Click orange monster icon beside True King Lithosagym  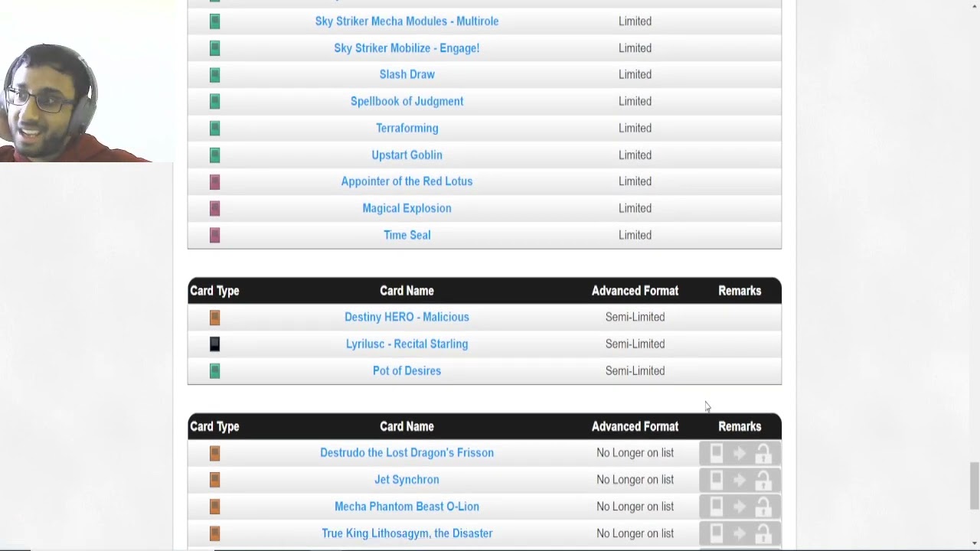(x=214, y=533)
